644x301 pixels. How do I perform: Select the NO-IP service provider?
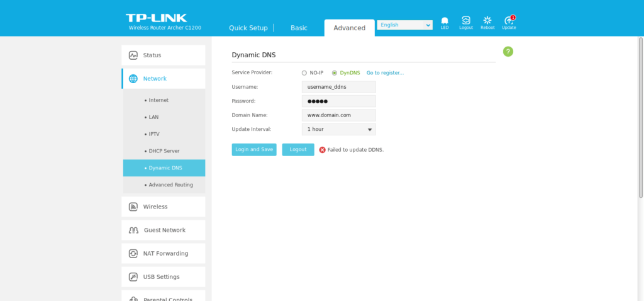[304, 73]
